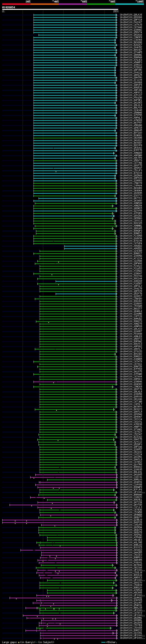Select hit UniRef100_Q70AP5
Viewport: 146px width, 644px height.
tap(131, 53)
